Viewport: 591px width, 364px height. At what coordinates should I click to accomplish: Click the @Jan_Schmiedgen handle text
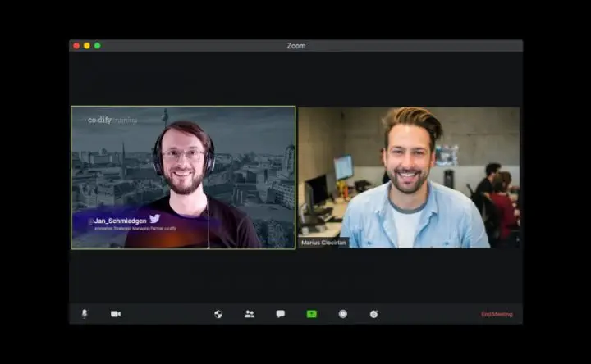(117, 221)
